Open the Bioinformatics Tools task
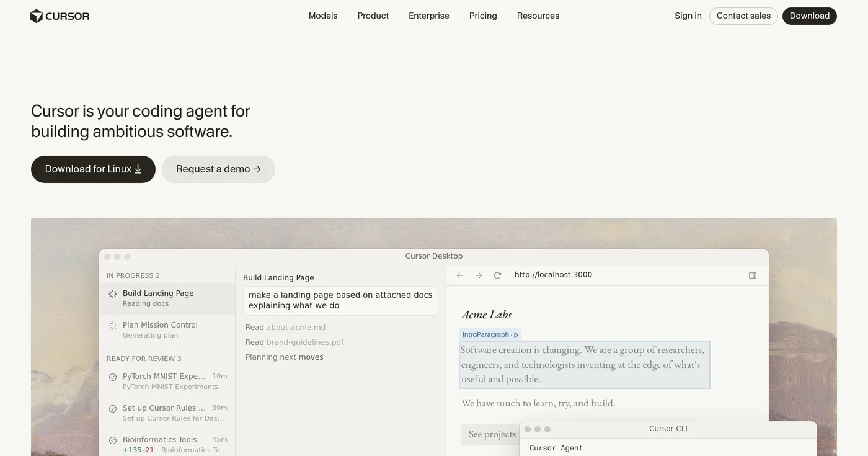 [x=167, y=444]
